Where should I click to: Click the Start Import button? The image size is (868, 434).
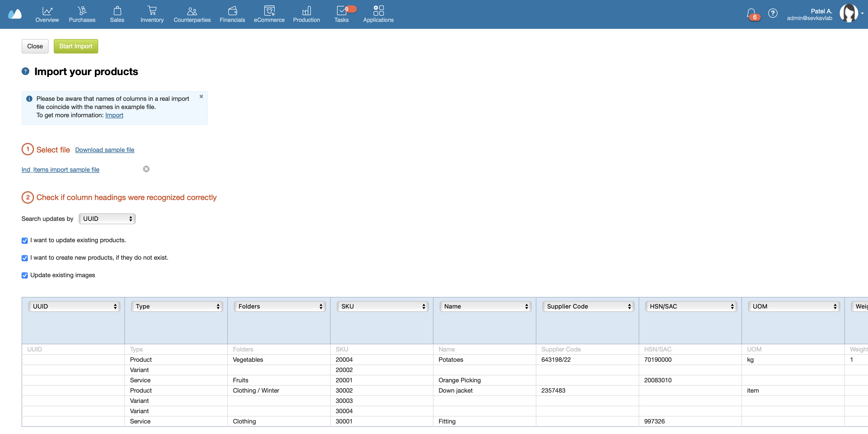pos(76,46)
